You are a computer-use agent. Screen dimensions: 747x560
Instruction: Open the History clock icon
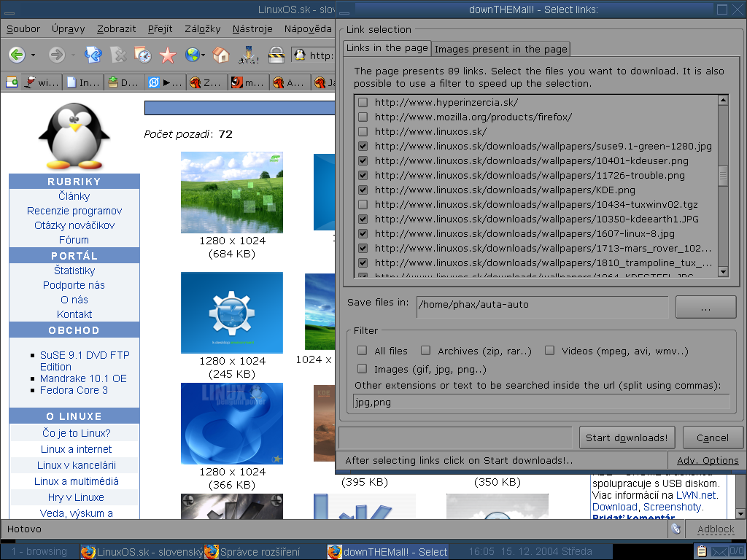pyautogui.click(x=143, y=55)
